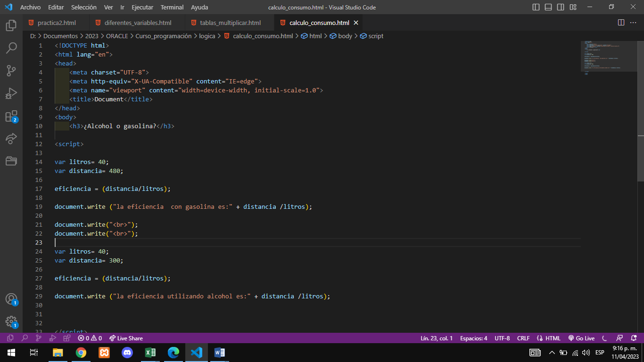Click the '¿Alcohol o gasolina?' heading text
Viewport: 644px width, 362px height.
pyautogui.click(x=120, y=126)
